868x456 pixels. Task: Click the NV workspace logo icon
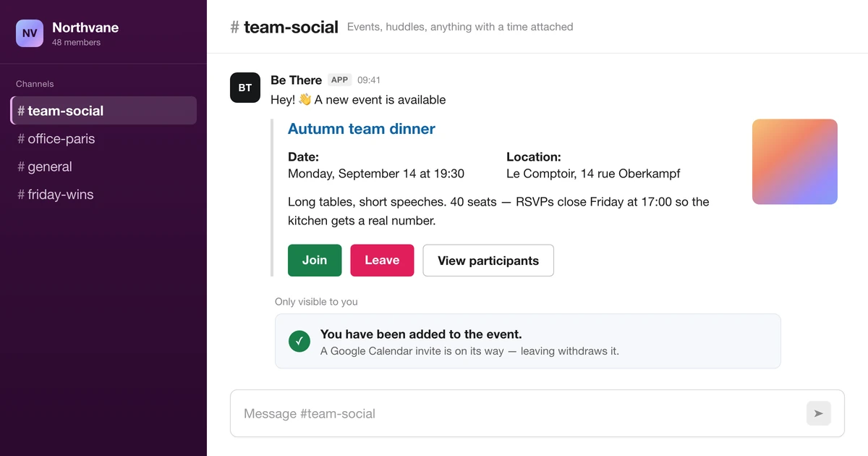click(30, 33)
